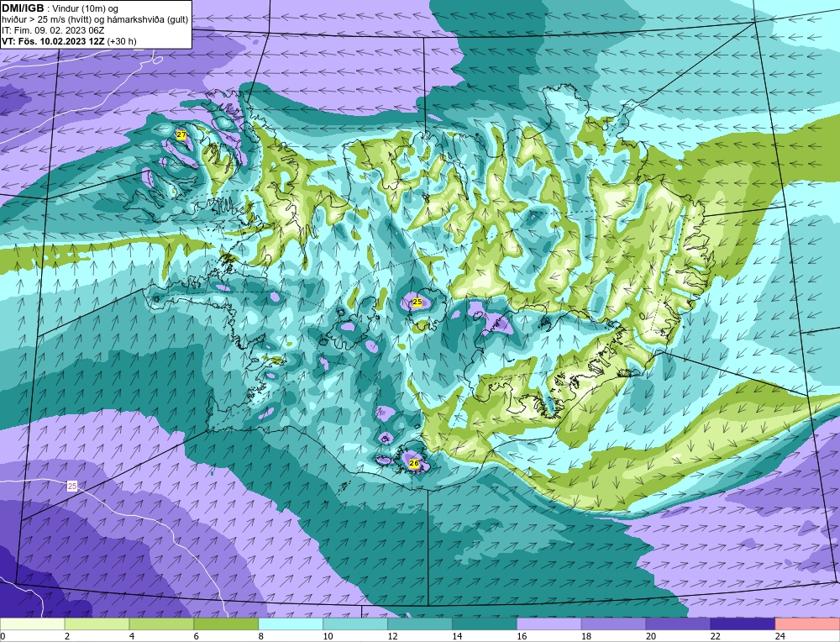Click the legend color between 6 and 8
This screenshot has height=642, width=840.
[x=226, y=624]
